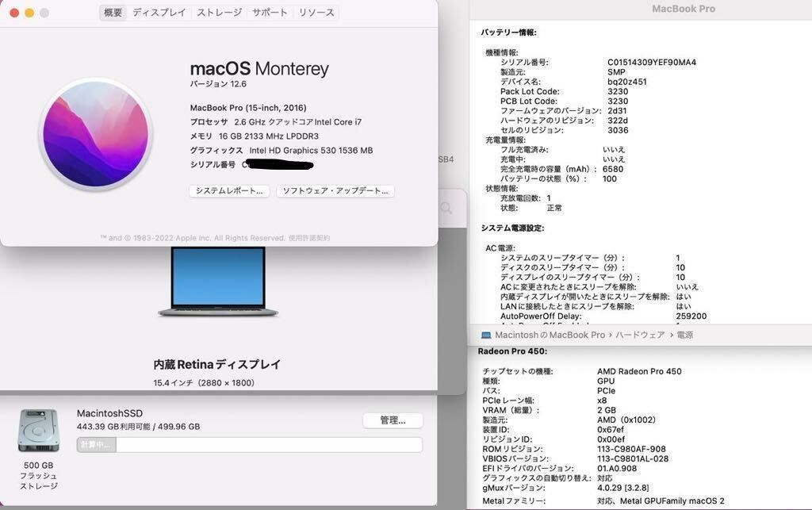Click the 状態 value '正常'

[554, 208]
